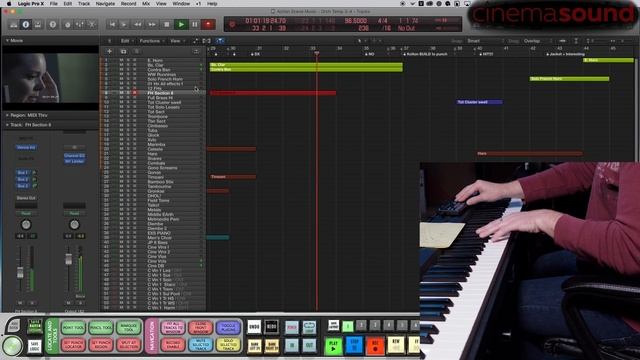Click LCD display mode icon

click(x=232, y=24)
